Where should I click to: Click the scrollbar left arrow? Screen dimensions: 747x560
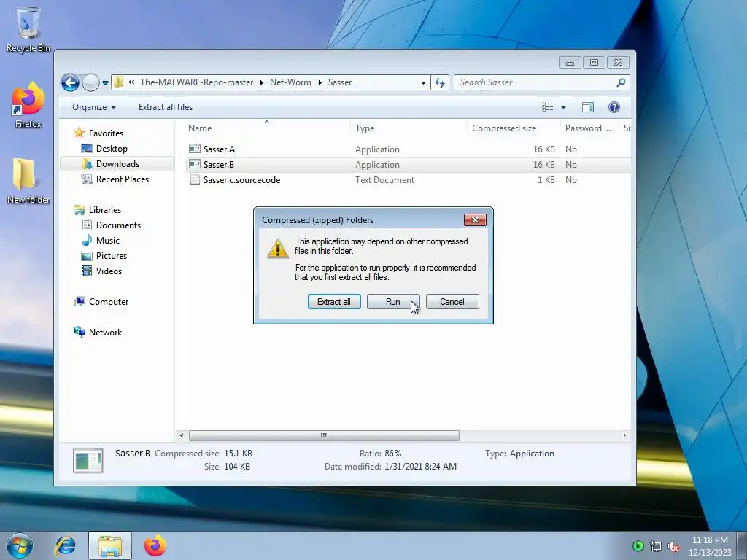[x=181, y=435]
